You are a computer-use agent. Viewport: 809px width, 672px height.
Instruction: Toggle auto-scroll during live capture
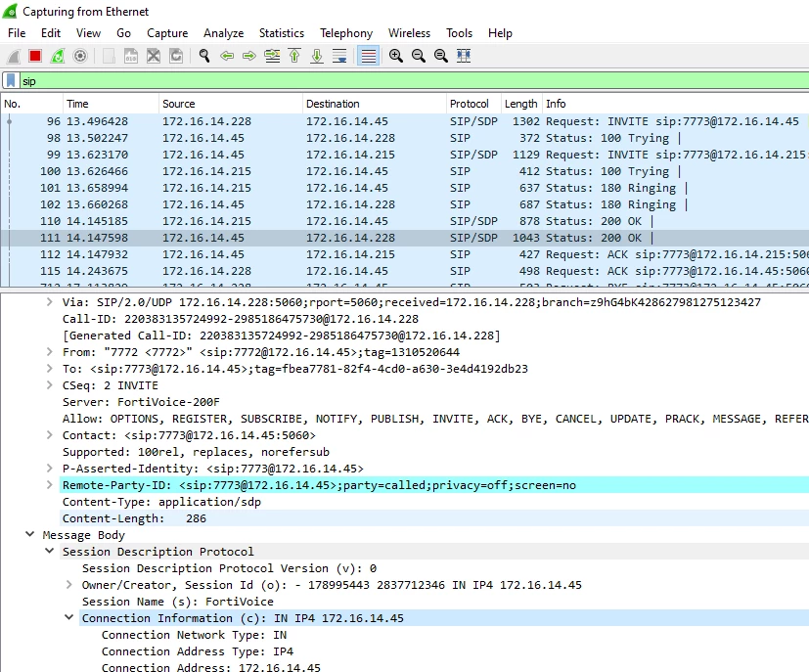click(x=339, y=56)
